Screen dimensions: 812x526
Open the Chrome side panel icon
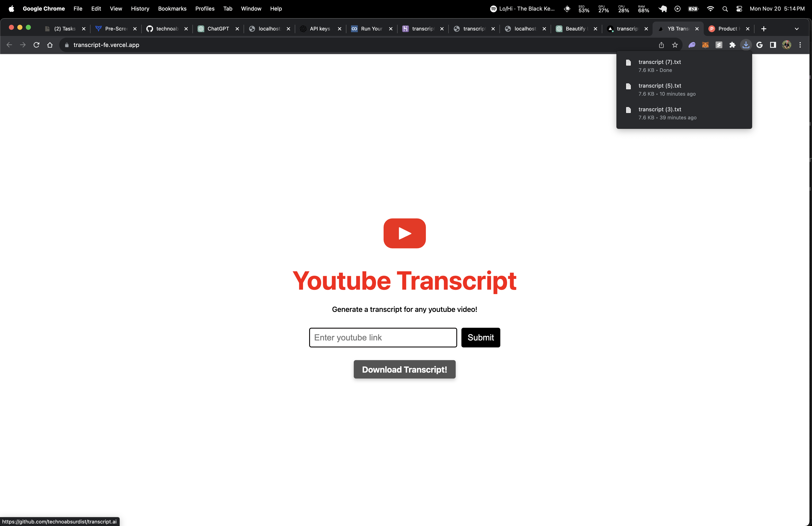tap(773, 45)
